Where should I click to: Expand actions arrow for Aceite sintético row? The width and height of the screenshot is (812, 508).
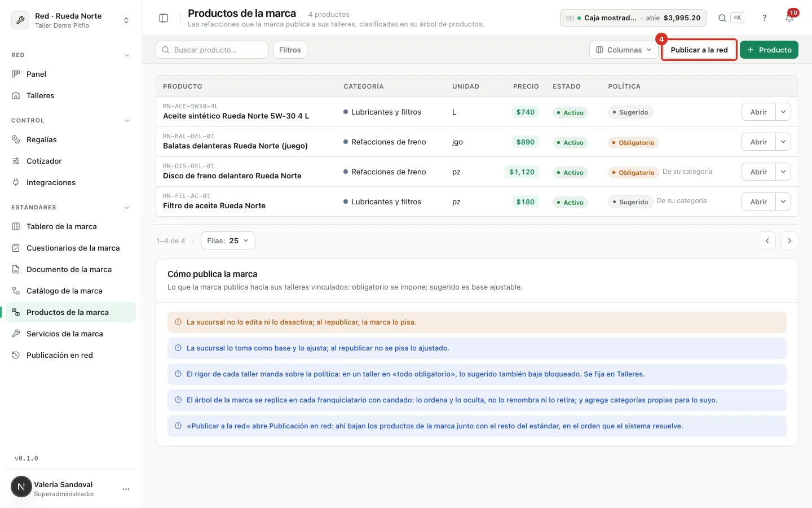click(783, 112)
